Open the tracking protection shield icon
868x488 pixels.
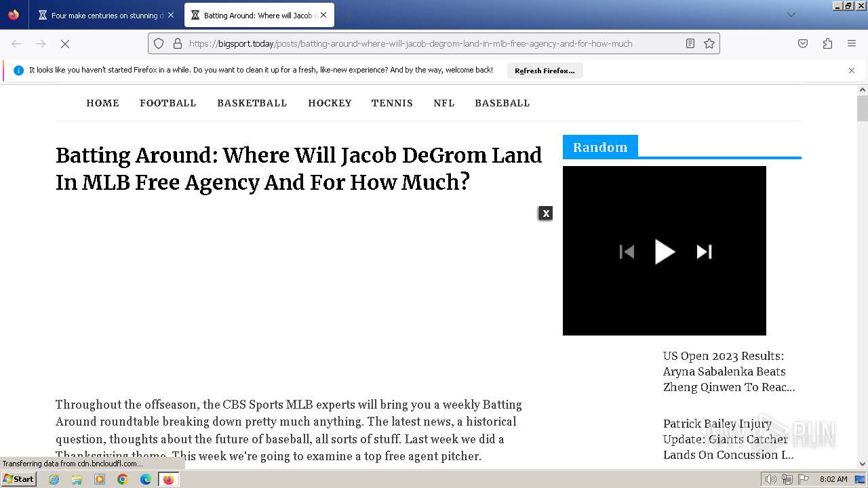159,43
